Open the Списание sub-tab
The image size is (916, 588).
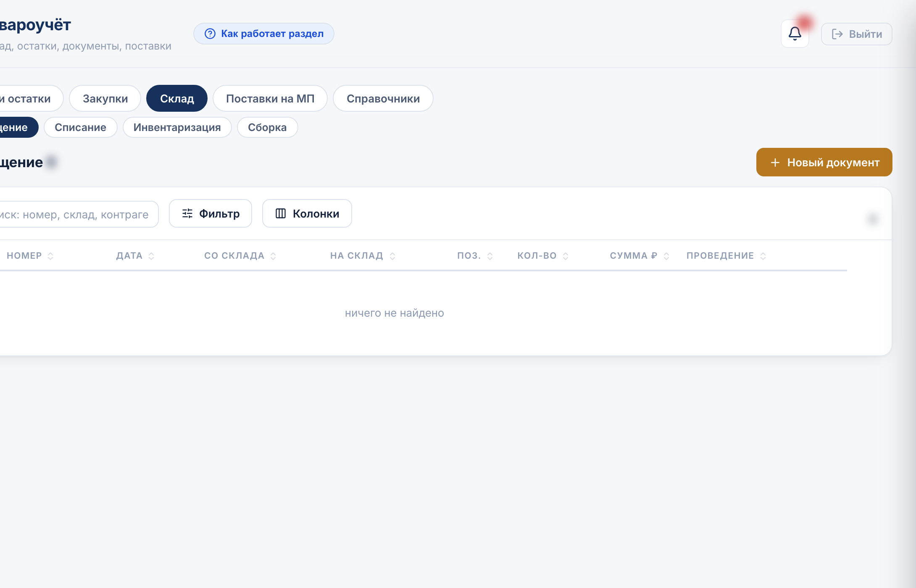click(80, 127)
